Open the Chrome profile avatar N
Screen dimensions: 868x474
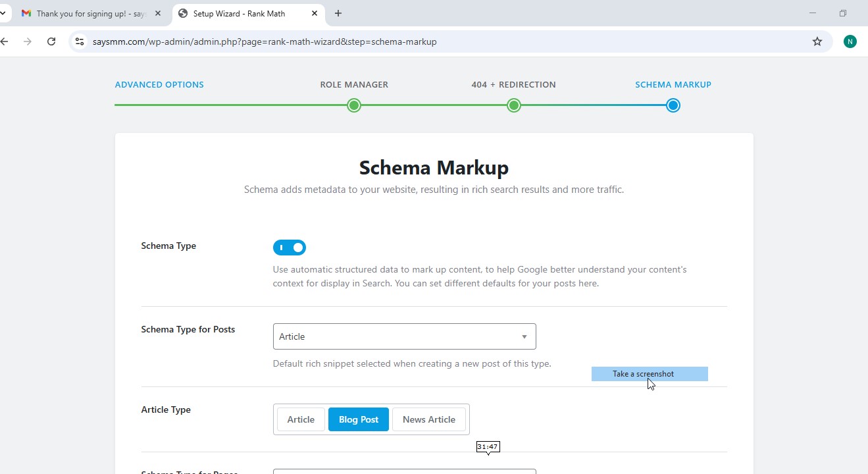click(x=850, y=41)
